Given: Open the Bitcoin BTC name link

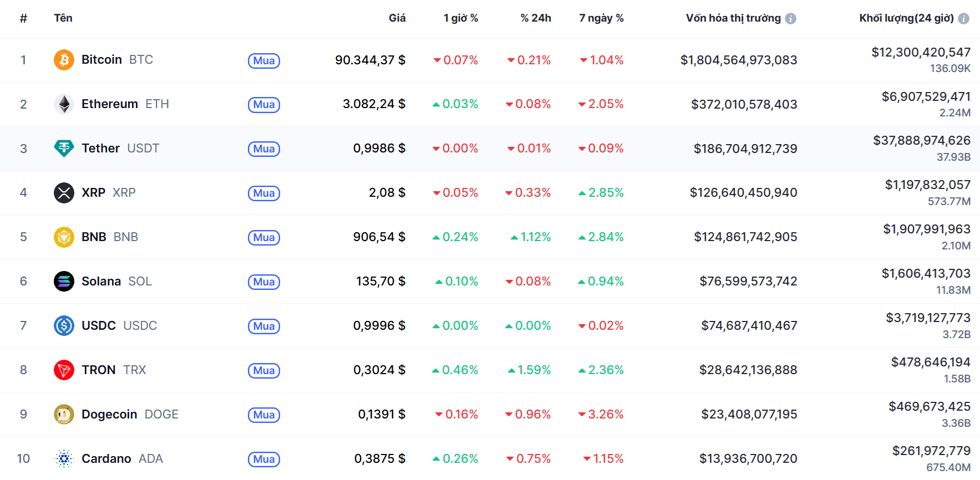Looking at the screenshot, I should point(117,59).
